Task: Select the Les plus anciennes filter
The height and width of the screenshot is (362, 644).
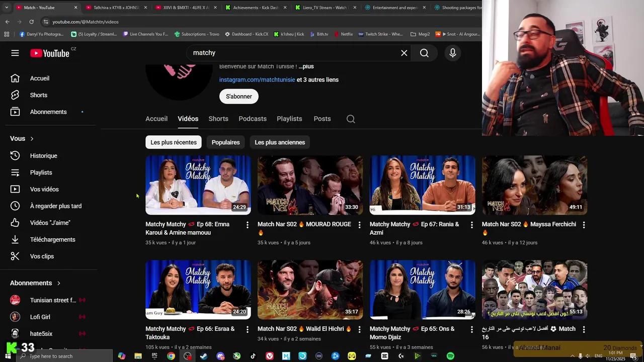Action: pyautogui.click(x=280, y=142)
